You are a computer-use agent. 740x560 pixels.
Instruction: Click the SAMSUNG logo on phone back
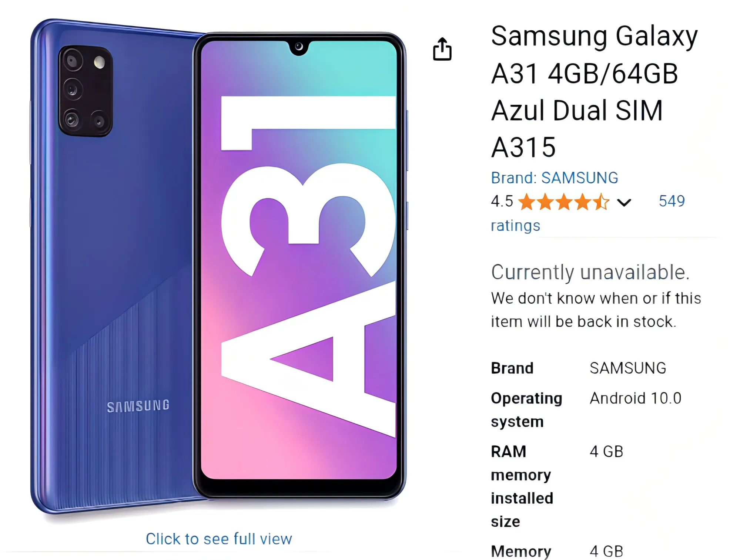pyautogui.click(x=138, y=406)
